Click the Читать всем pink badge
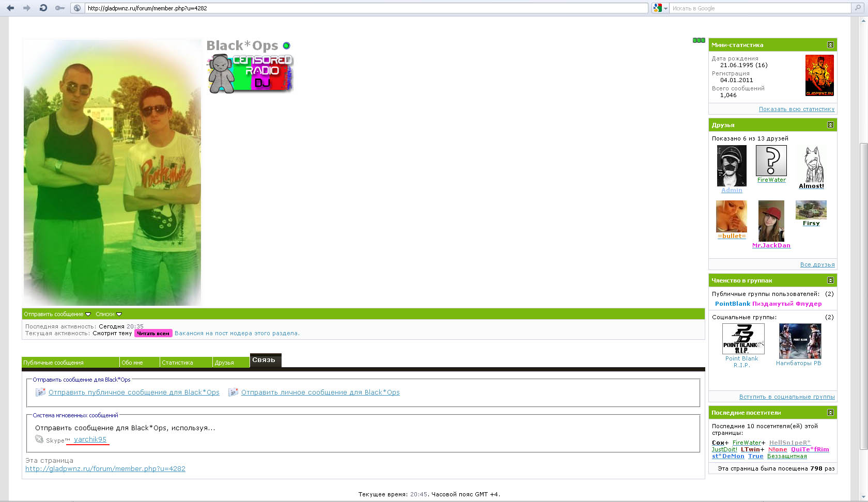Screen dimensions: 868x502 pos(153,334)
